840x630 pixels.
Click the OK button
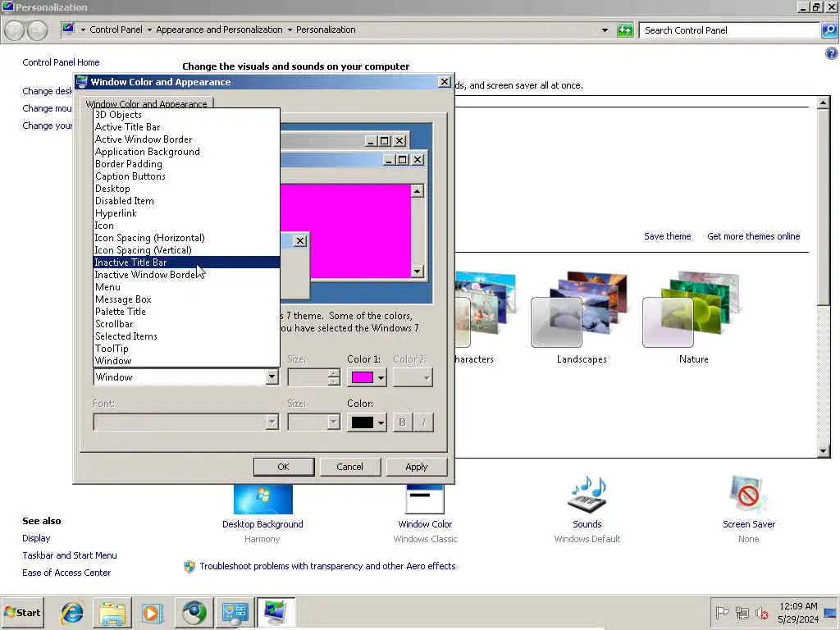pyautogui.click(x=283, y=467)
